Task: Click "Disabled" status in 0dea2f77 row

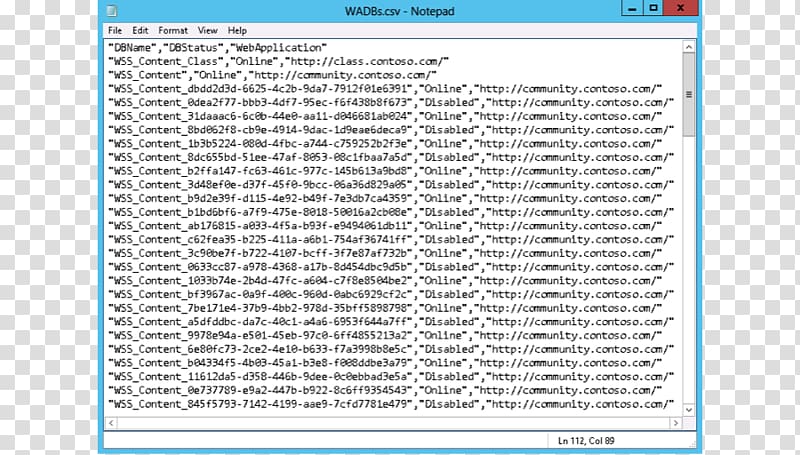Action: tap(449, 103)
